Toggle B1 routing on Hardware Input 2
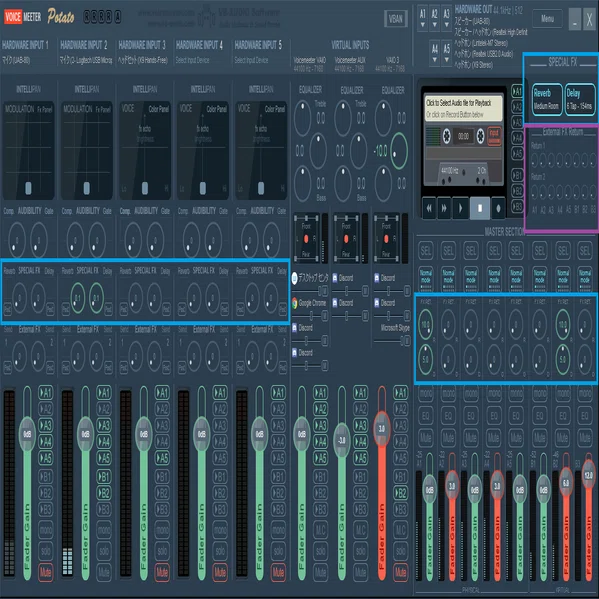 (104, 477)
